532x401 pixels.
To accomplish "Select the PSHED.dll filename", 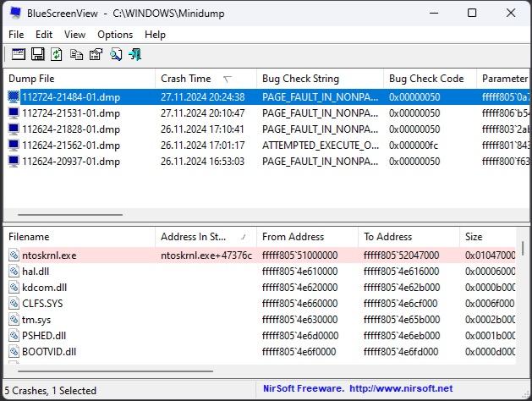I will (44, 336).
